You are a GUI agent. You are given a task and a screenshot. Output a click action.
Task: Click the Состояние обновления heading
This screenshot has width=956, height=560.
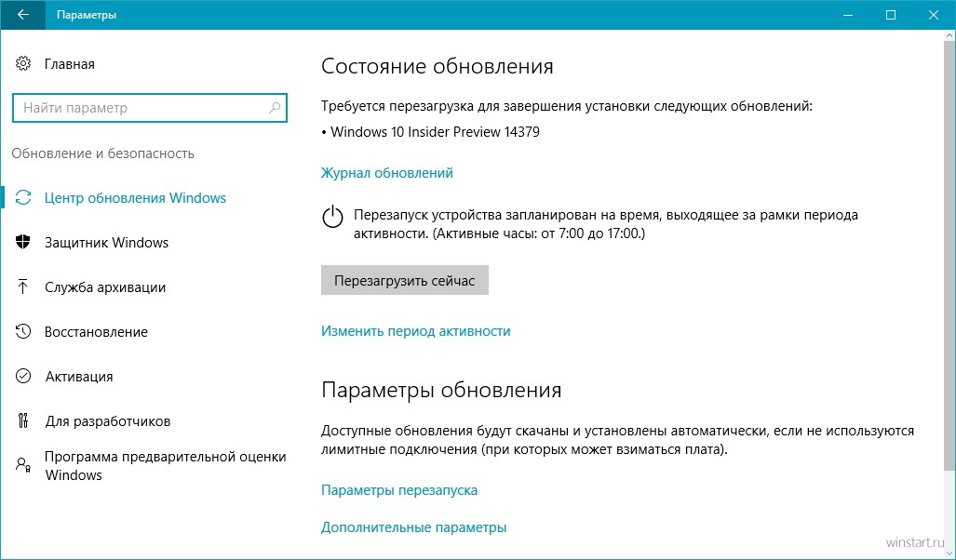(x=438, y=66)
